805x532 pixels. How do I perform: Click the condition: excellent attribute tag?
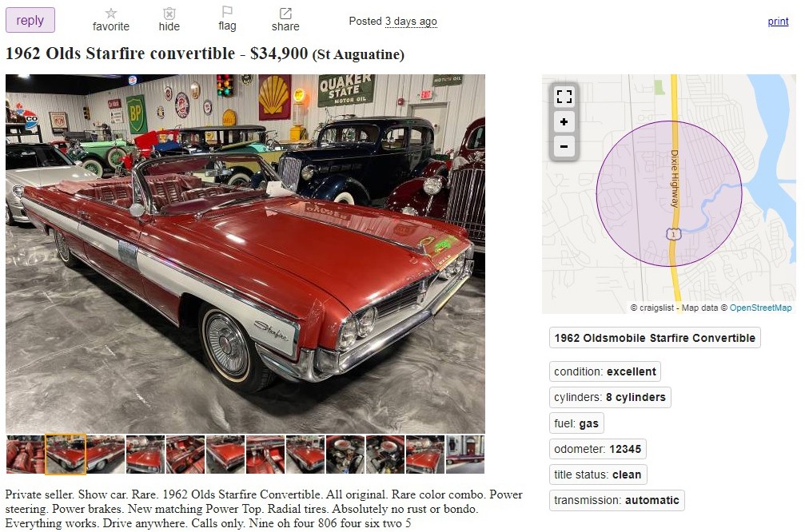[605, 371]
